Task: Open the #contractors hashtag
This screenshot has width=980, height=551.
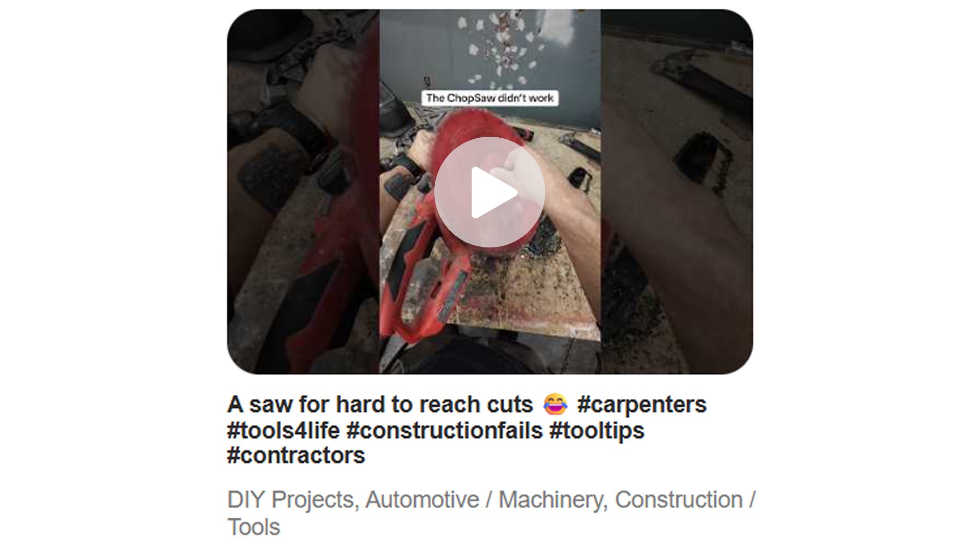Action: (x=296, y=456)
